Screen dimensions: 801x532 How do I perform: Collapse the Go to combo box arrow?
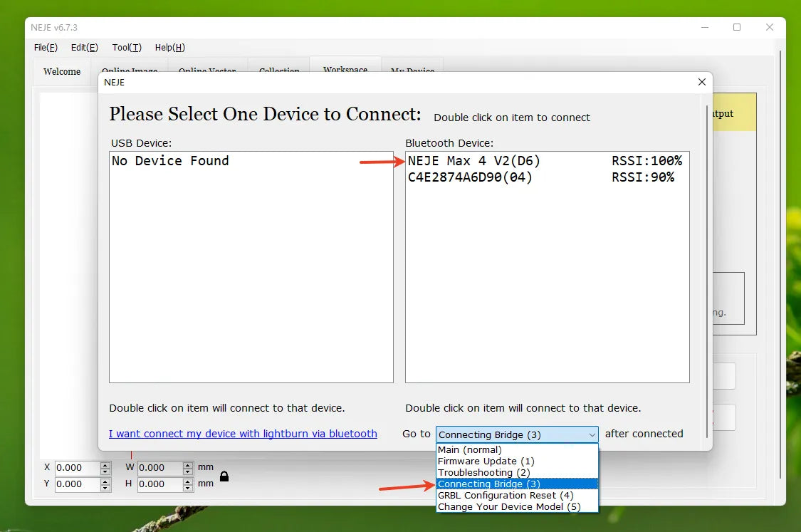pyautogui.click(x=592, y=434)
